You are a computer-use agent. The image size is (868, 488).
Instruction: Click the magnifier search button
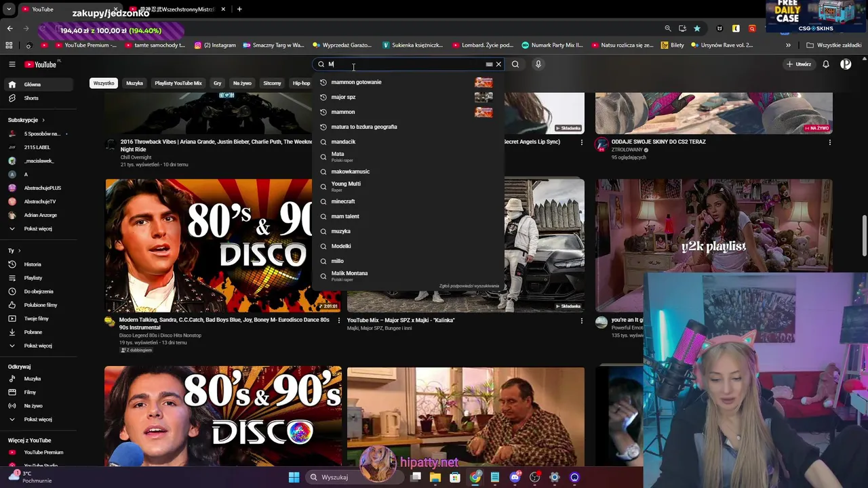pyautogui.click(x=515, y=64)
